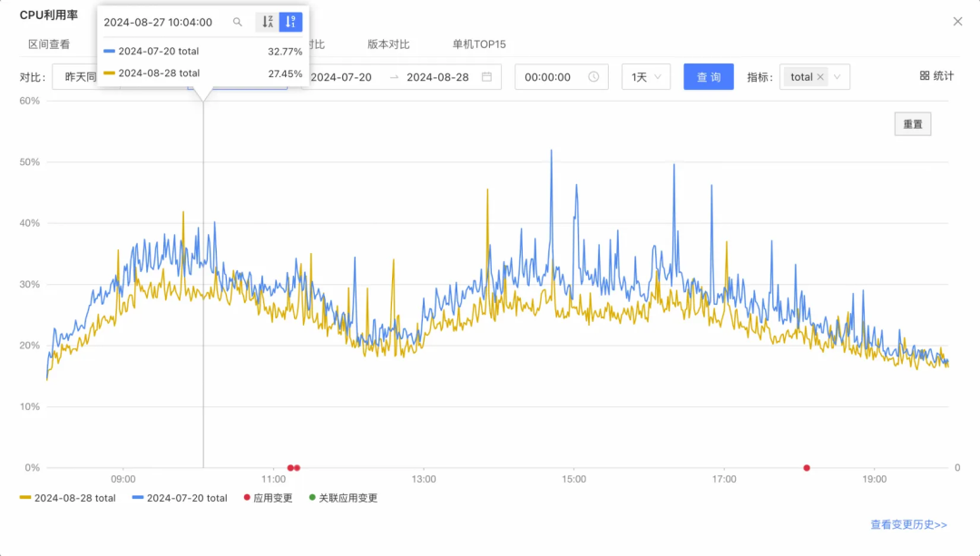Click the tooltip timestamp 2024-08-27 10:04:00 field
980x556 pixels.
coord(158,22)
